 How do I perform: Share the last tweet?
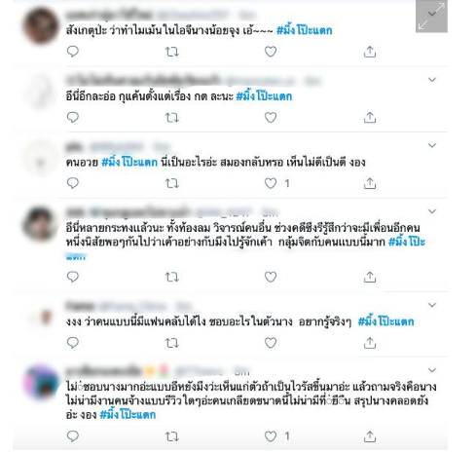pyautogui.click(x=370, y=436)
